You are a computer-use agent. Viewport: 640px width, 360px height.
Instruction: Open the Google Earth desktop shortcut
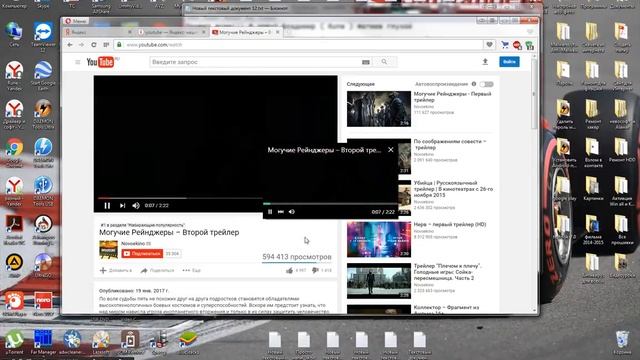[x=43, y=75]
